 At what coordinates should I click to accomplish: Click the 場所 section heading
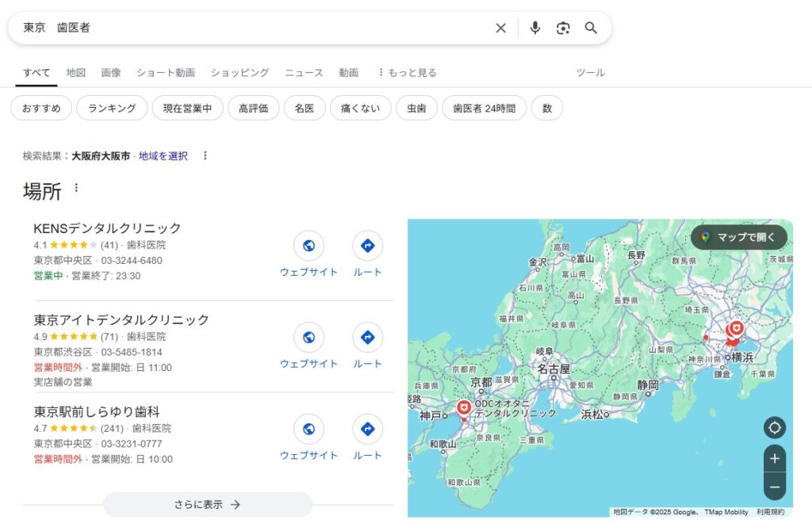click(x=42, y=191)
